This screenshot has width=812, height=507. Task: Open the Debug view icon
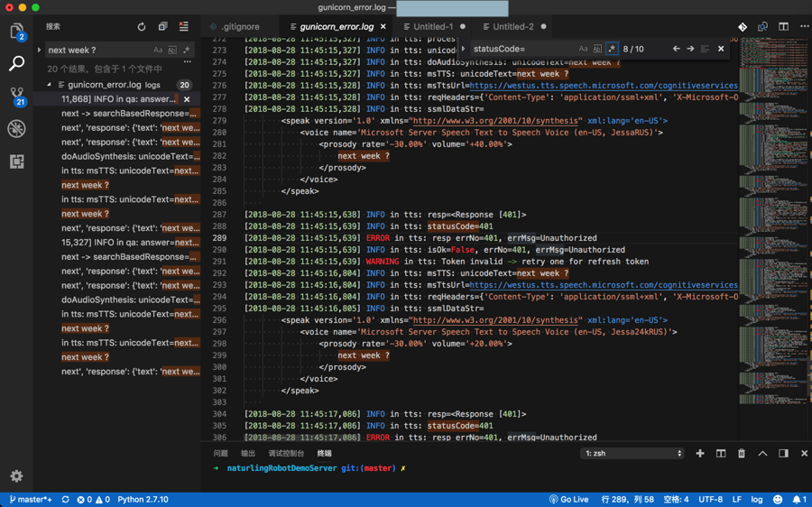point(16,128)
